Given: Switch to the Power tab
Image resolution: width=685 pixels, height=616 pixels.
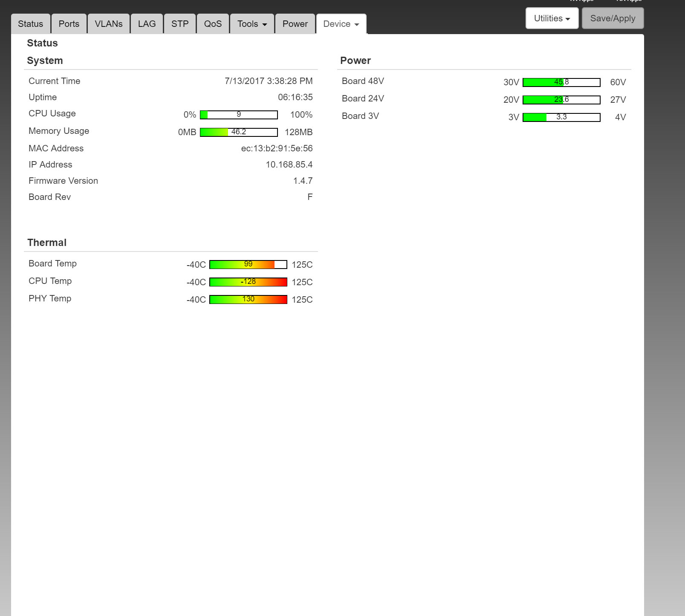Looking at the screenshot, I should (295, 24).
